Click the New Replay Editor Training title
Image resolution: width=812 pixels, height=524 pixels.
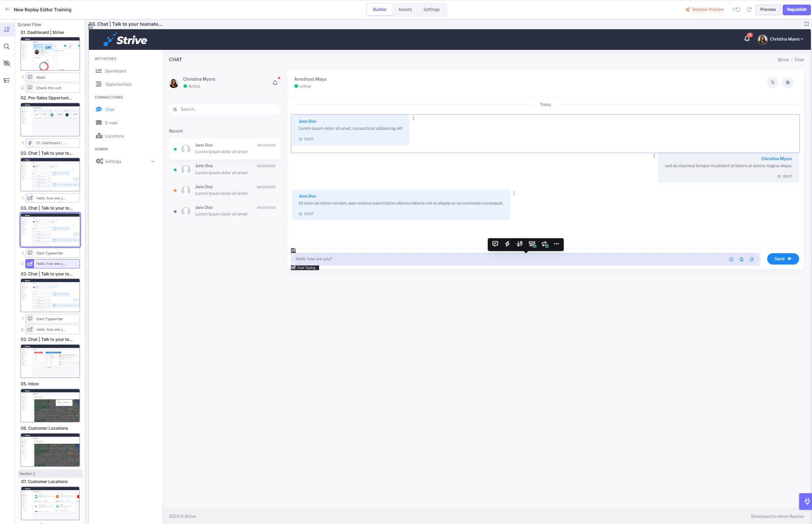(42, 9)
